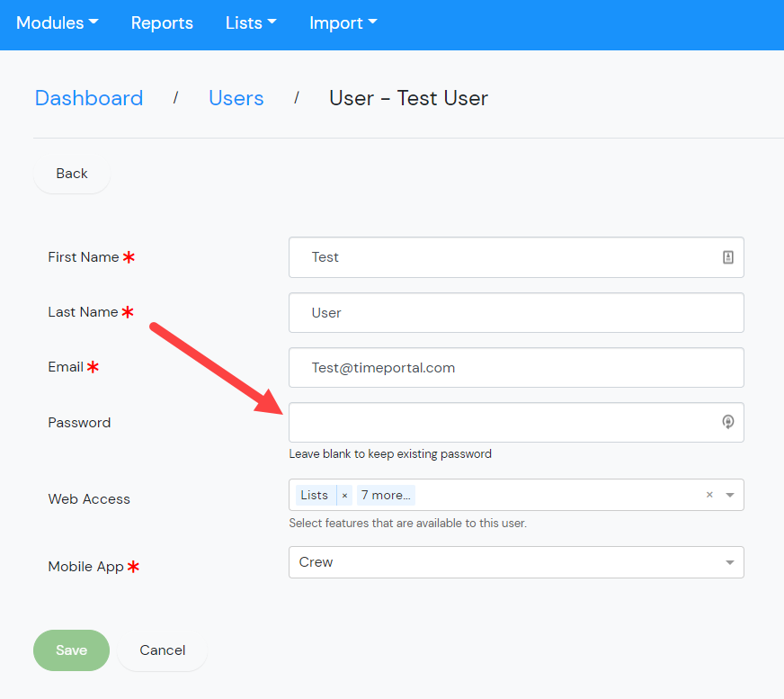
Task: Click the First Name input field
Action: [x=516, y=257]
